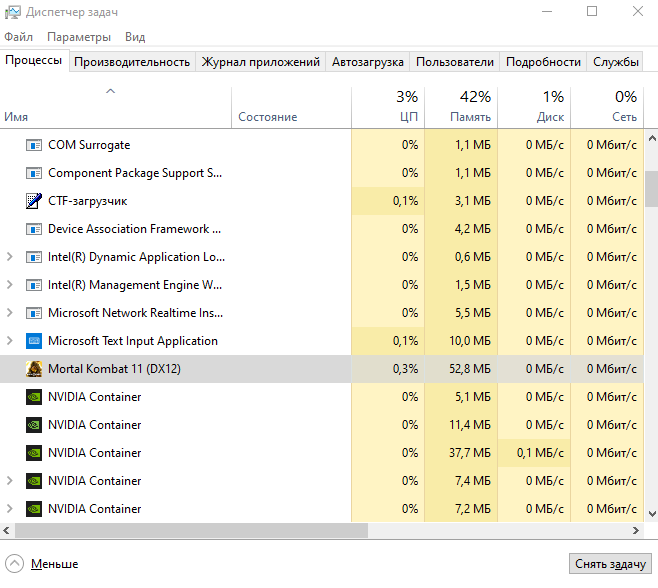Maximize the Task Manager window
Image resolution: width=658 pixels, height=588 pixels.
coord(592,11)
